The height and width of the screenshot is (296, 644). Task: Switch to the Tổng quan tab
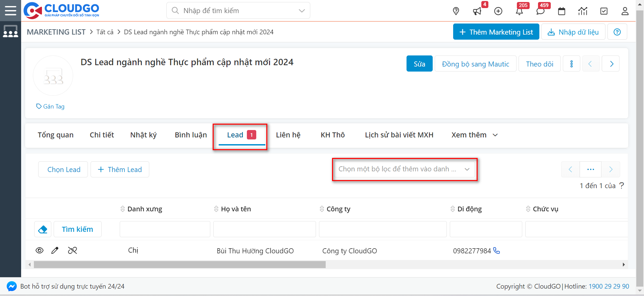point(56,135)
